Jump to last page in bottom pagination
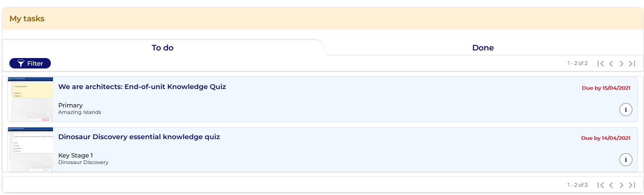644x195 pixels. pyautogui.click(x=632, y=185)
